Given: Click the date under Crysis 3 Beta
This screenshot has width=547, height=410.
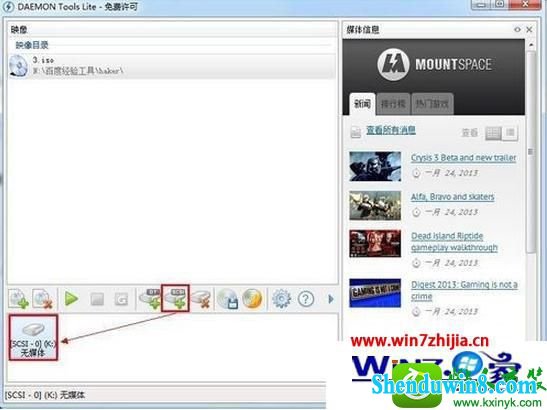Looking at the screenshot, I should 451,173.
